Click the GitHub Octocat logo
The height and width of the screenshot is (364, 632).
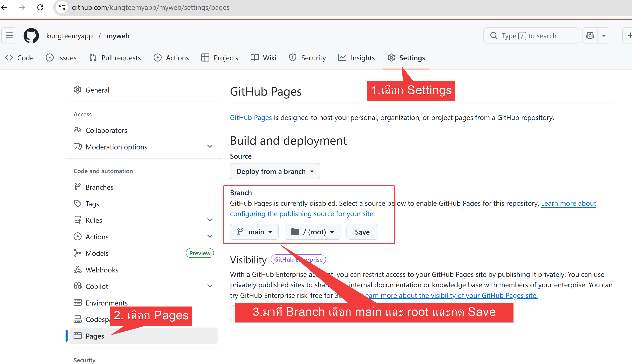(x=31, y=36)
